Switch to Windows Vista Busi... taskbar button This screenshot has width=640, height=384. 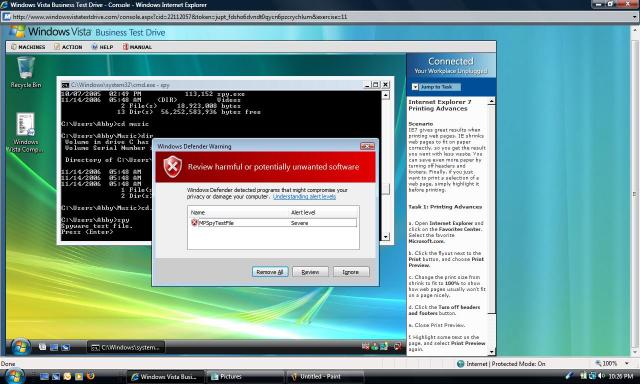click(x=165, y=377)
